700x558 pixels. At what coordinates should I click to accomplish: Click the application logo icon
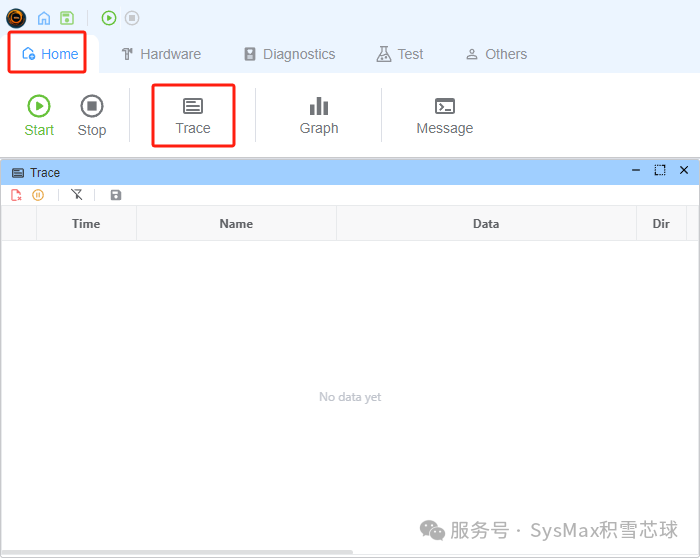(x=16, y=18)
